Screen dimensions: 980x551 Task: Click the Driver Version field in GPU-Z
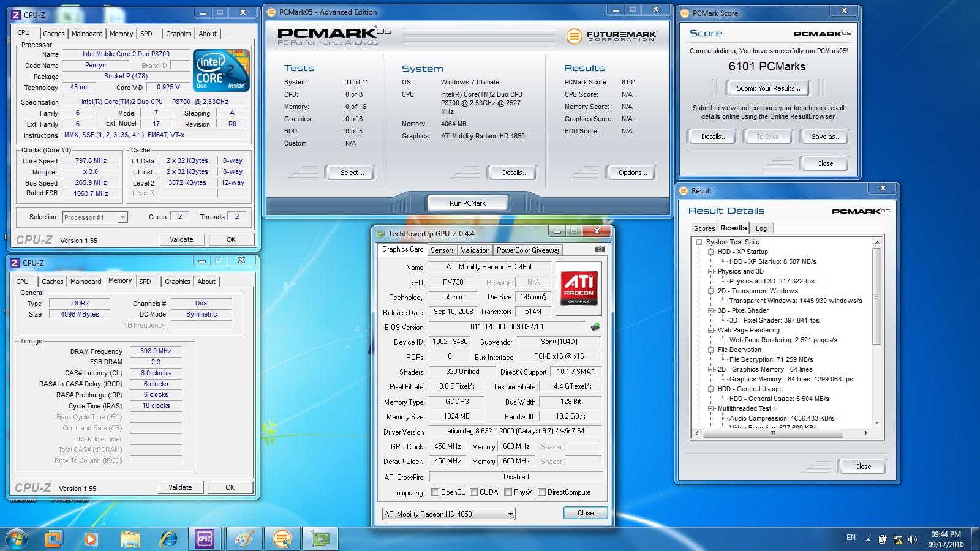pos(515,431)
